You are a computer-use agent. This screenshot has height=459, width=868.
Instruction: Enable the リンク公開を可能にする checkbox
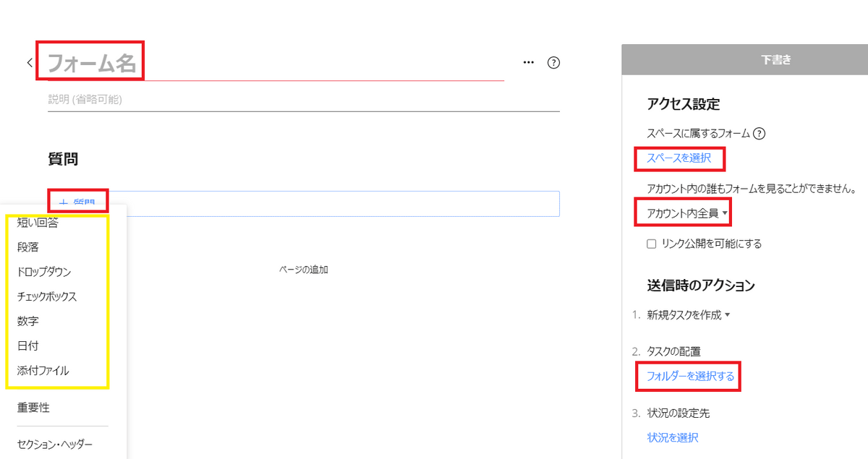click(652, 244)
